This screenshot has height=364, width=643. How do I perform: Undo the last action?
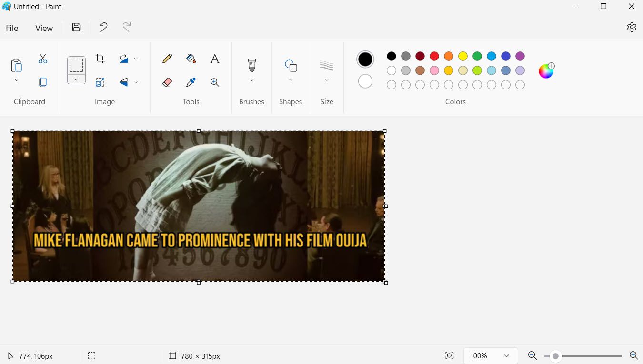[x=103, y=28]
